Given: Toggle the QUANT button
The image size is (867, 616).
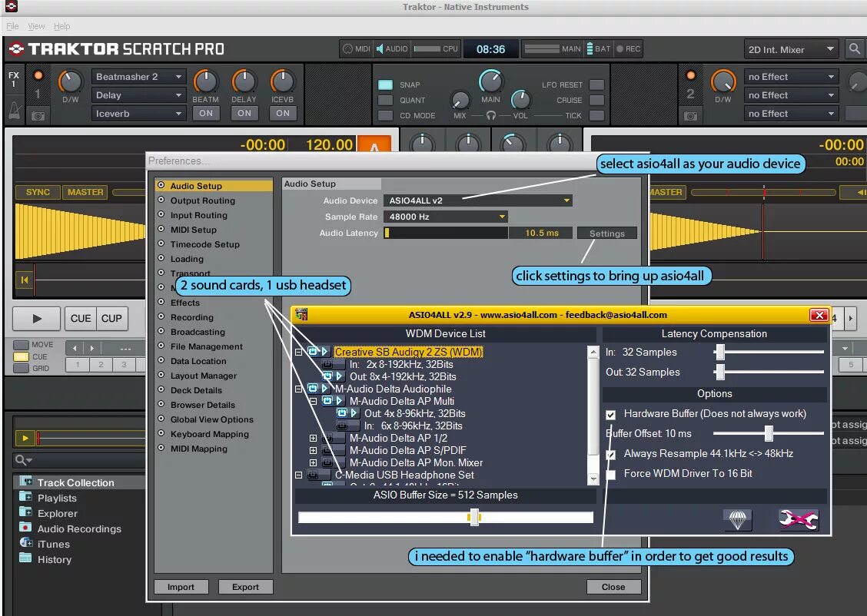Looking at the screenshot, I should (385, 100).
